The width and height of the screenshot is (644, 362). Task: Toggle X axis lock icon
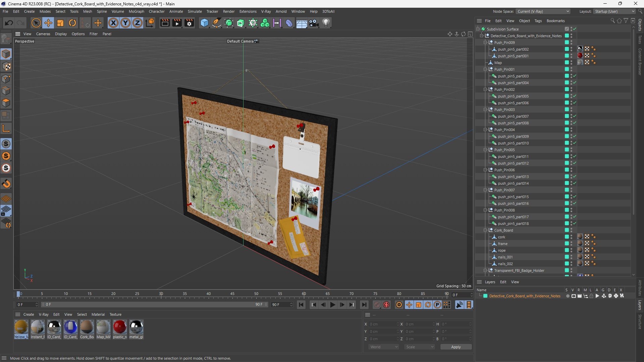point(113,23)
